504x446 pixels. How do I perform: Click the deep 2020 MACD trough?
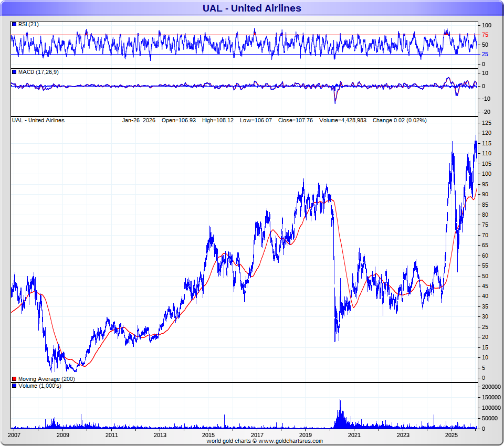335,102
